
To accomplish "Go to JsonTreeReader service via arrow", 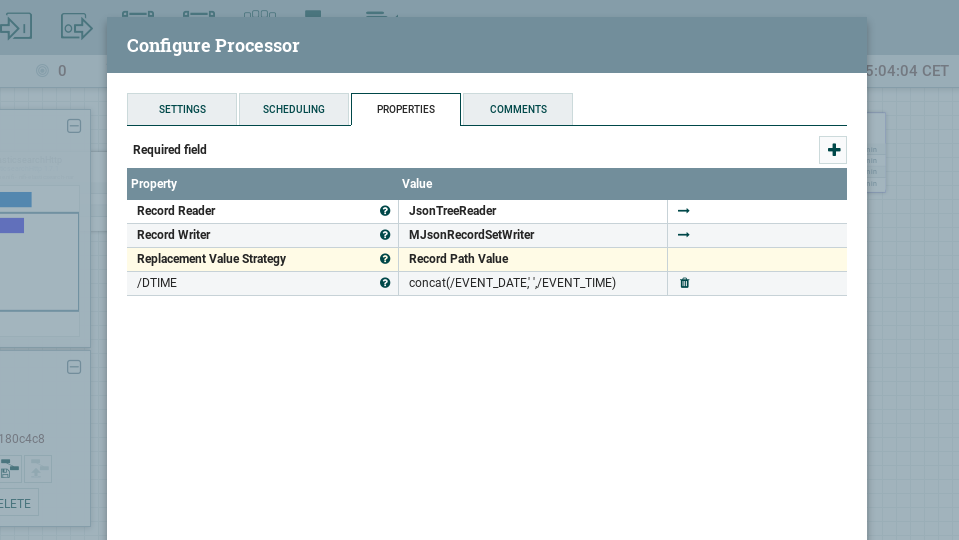I will point(684,211).
